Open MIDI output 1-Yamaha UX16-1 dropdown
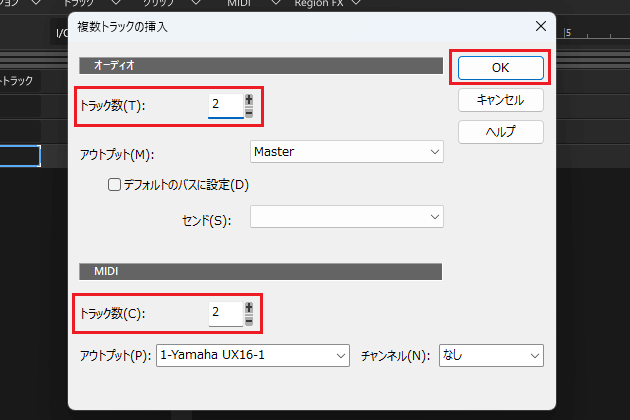The image size is (630, 420). [252, 355]
